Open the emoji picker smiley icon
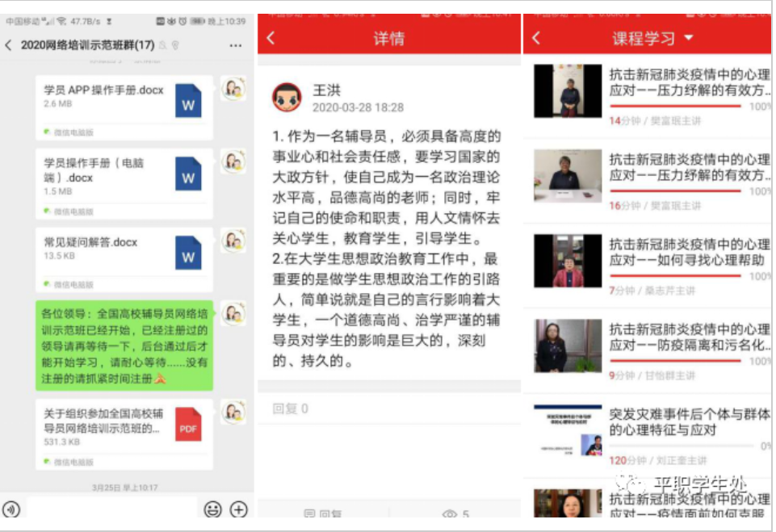This screenshot has height=532, width=776. point(212,509)
